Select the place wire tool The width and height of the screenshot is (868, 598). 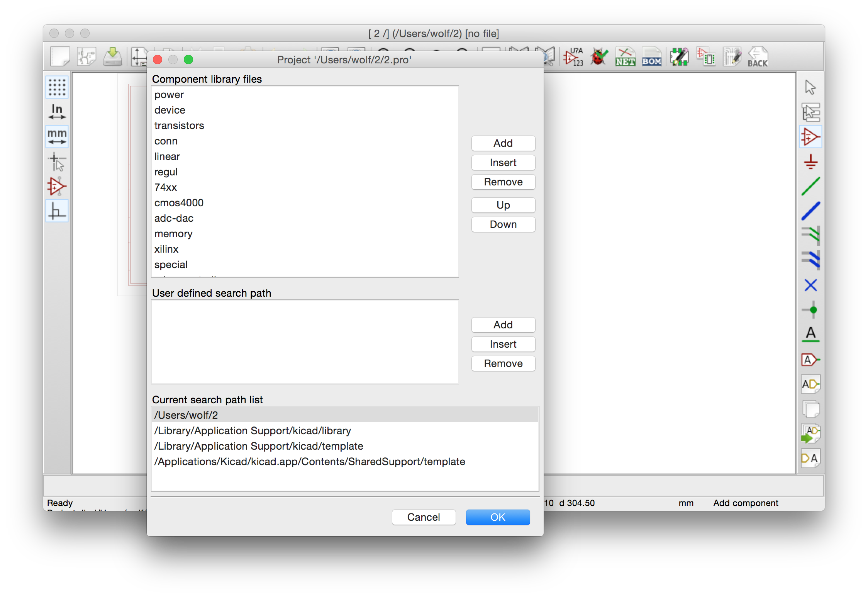click(x=810, y=187)
